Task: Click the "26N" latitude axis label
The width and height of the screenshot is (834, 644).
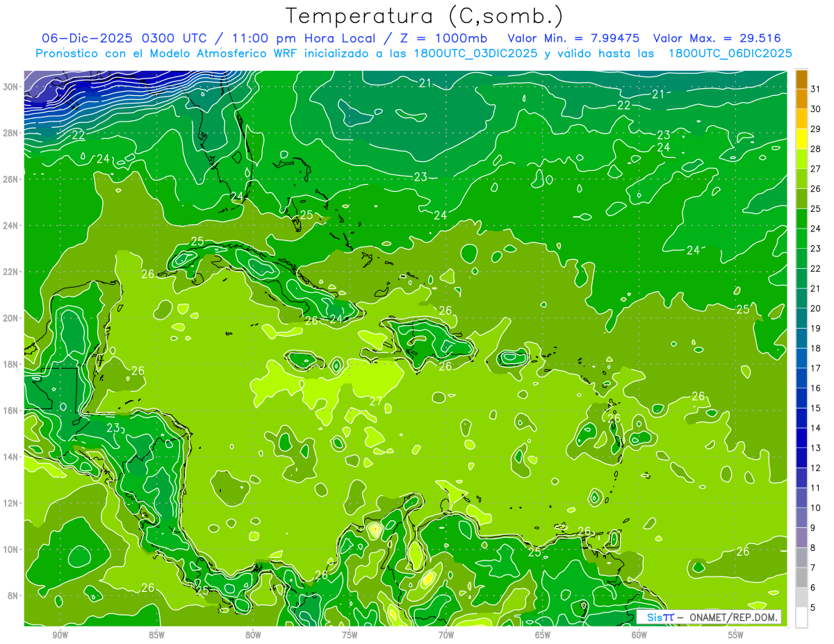Action: (11, 179)
